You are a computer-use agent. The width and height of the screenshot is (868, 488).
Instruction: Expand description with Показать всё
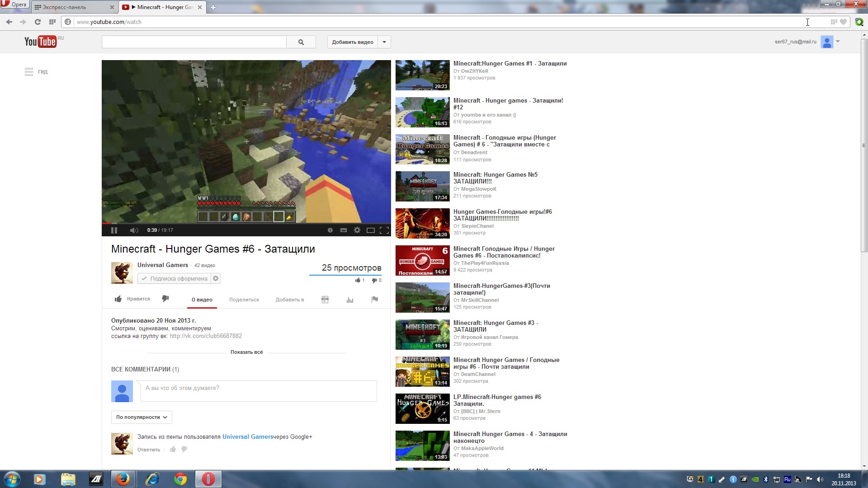click(x=246, y=352)
